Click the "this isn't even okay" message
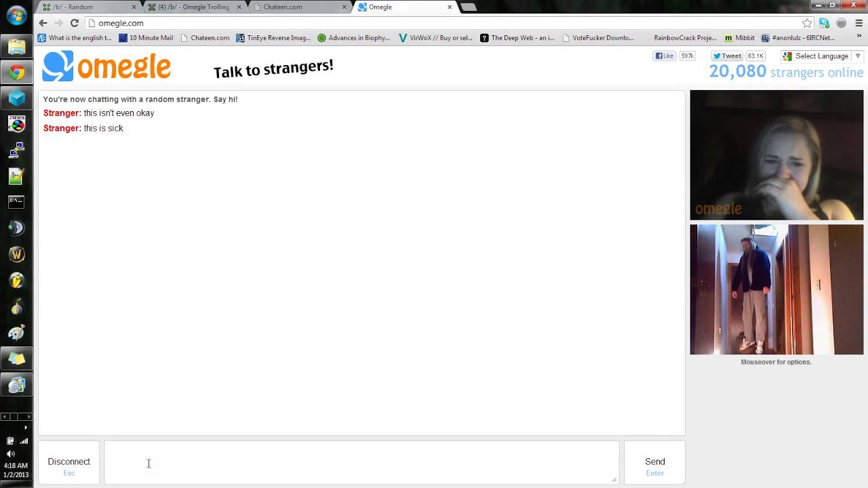Viewport: 868px width, 488px height. coord(119,113)
